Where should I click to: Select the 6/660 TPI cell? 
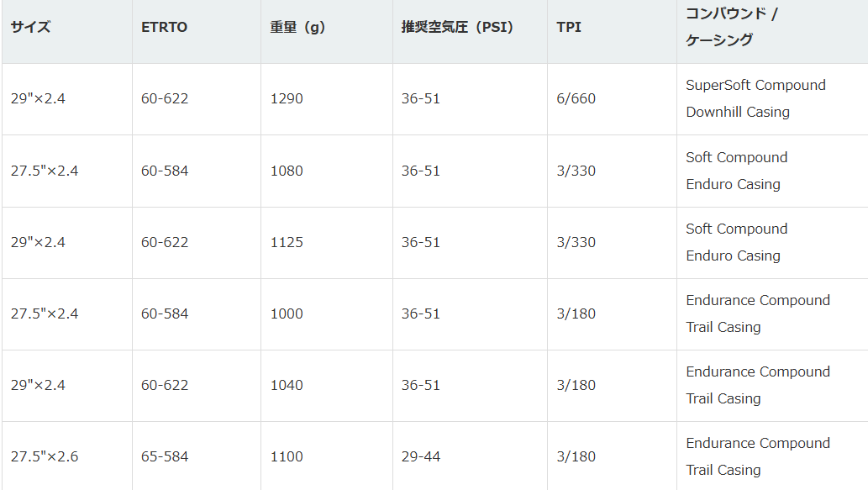[576, 98]
